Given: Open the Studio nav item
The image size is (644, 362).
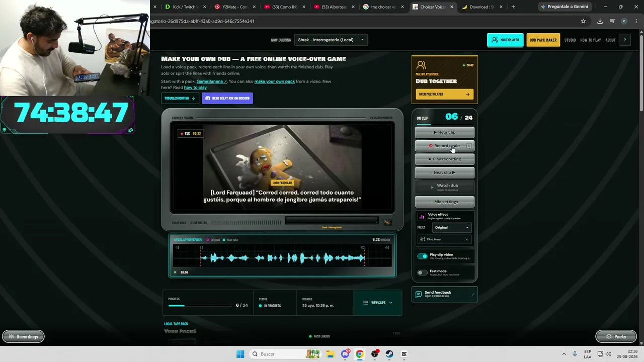Looking at the screenshot, I should pyautogui.click(x=570, y=40).
